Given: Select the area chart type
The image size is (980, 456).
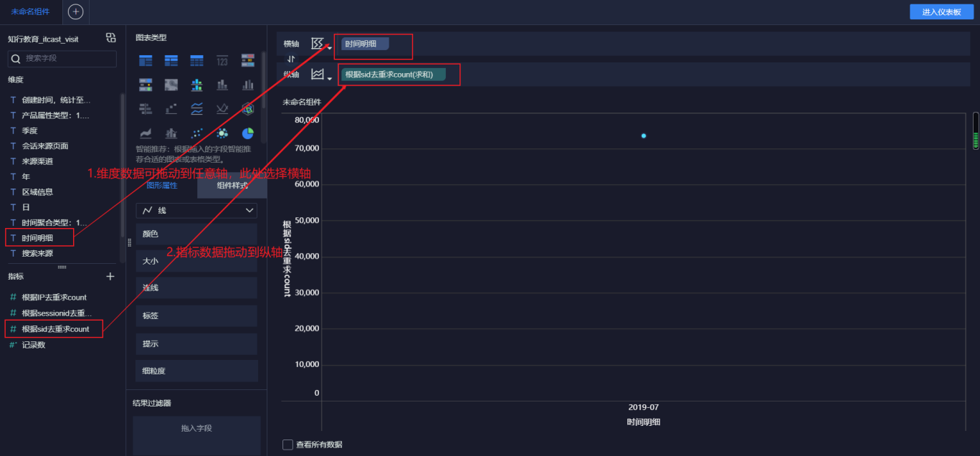Looking at the screenshot, I should coord(146,133).
